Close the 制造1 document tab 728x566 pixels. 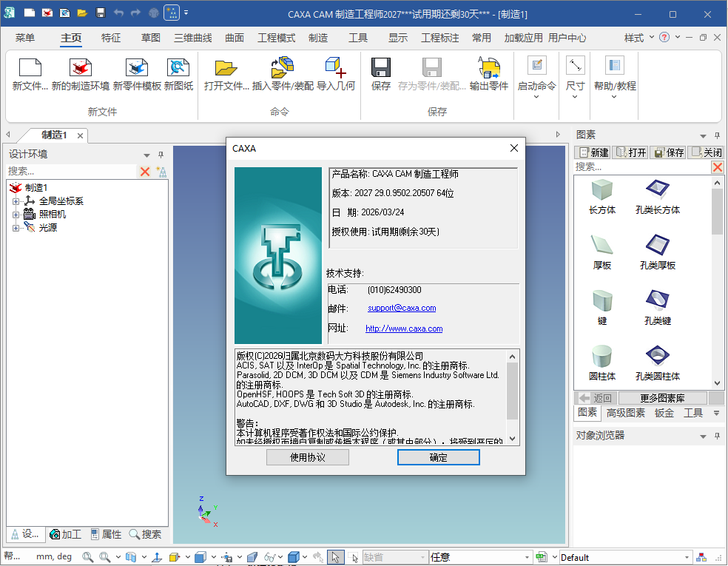tap(81, 135)
